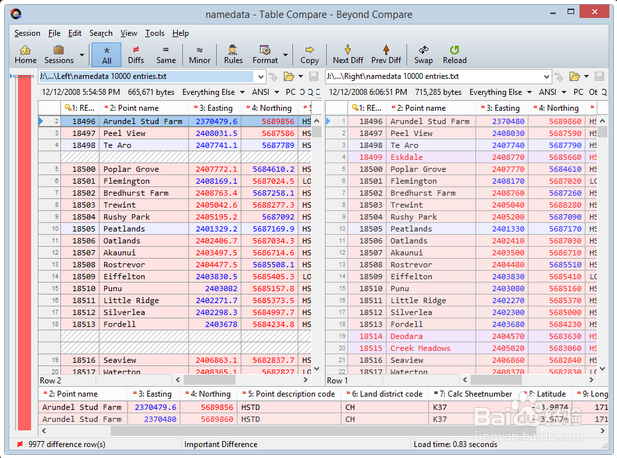Click right '3: Easting' column header
Image resolution: width=617 pixels, height=458 pixels.
(x=502, y=108)
